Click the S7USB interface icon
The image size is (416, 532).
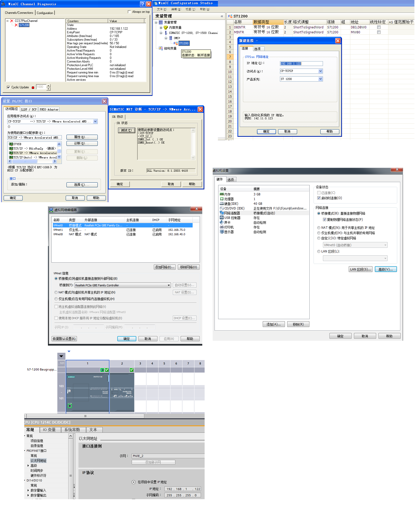click(x=11, y=144)
